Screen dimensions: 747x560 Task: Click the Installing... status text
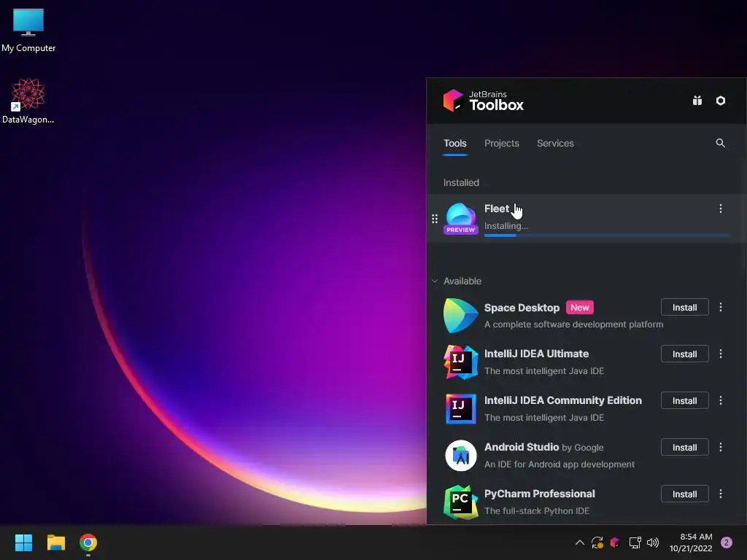coord(506,226)
